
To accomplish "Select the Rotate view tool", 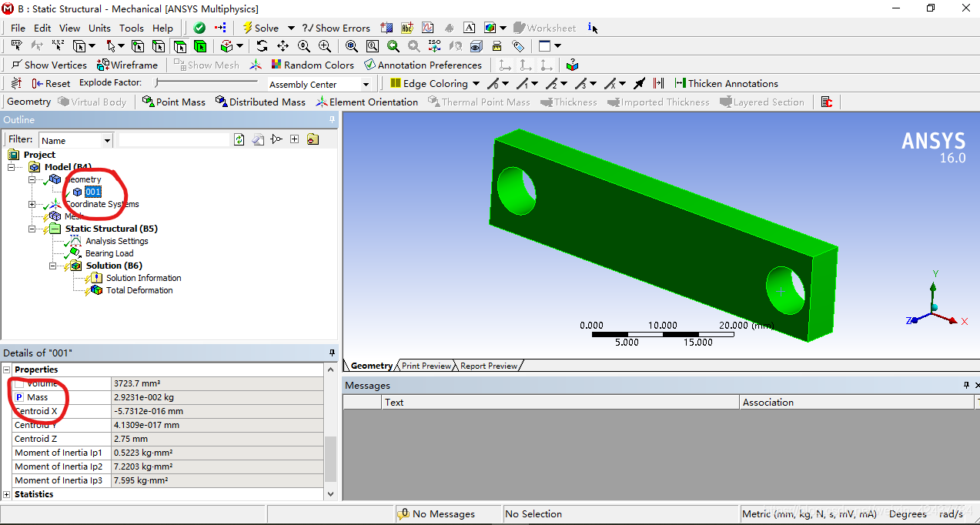I will click(x=262, y=45).
